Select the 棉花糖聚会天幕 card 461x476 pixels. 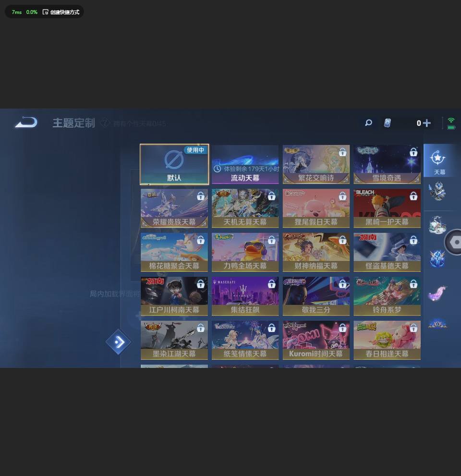pyautogui.click(x=174, y=252)
